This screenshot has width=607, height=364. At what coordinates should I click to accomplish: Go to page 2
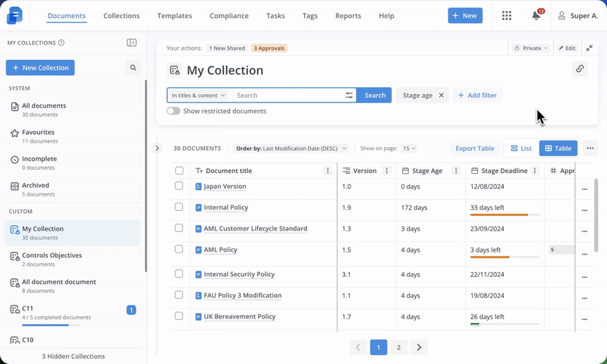click(x=398, y=347)
